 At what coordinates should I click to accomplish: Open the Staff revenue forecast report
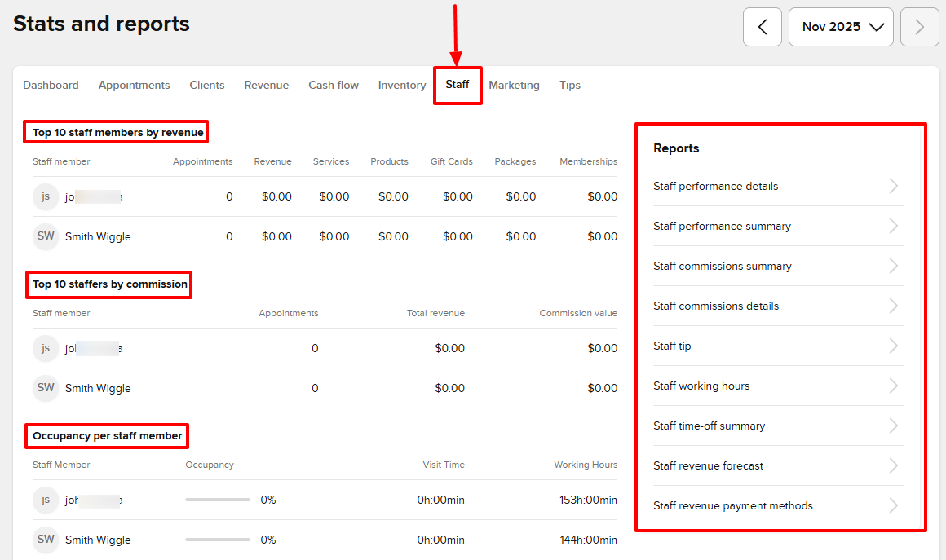(708, 465)
